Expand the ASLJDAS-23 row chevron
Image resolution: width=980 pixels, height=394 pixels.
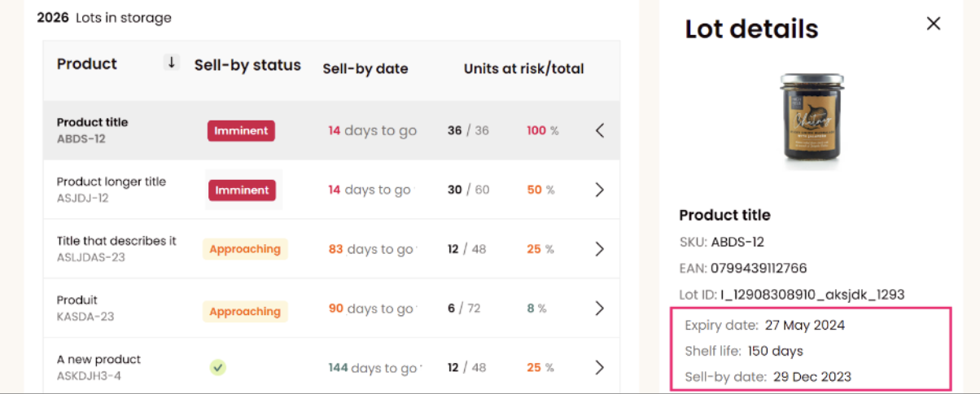tap(599, 249)
